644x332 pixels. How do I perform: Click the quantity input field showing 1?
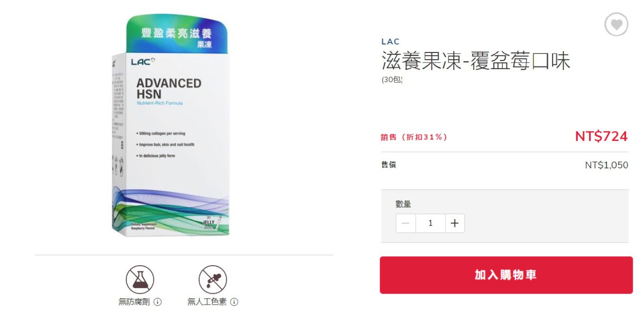point(430,223)
